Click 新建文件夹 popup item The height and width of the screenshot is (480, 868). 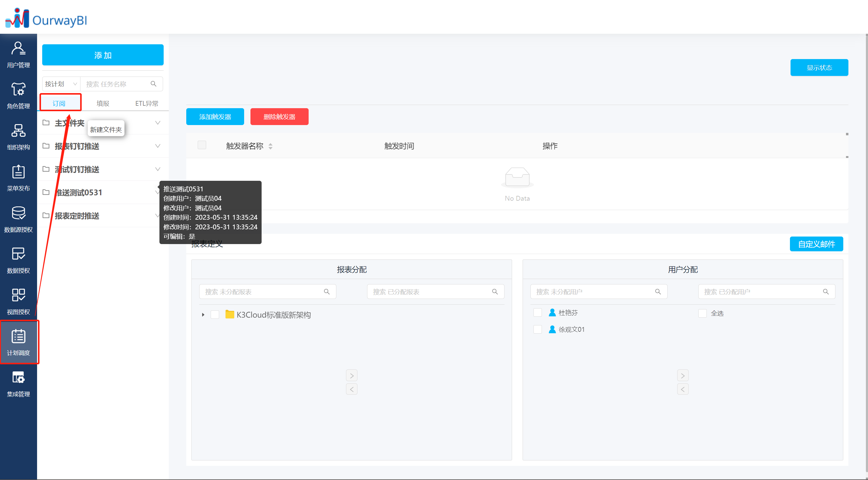pyautogui.click(x=106, y=129)
